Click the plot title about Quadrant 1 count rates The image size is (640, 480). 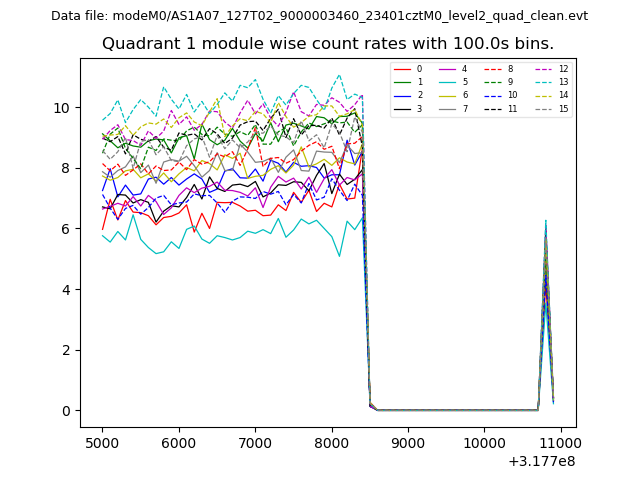[x=328, y=44]
